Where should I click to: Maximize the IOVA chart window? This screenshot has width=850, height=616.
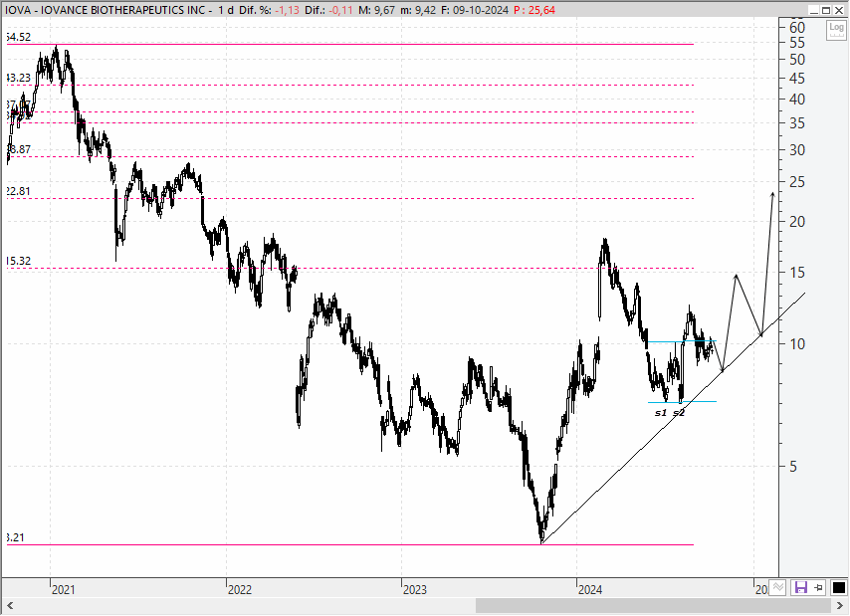pos(825,10)
